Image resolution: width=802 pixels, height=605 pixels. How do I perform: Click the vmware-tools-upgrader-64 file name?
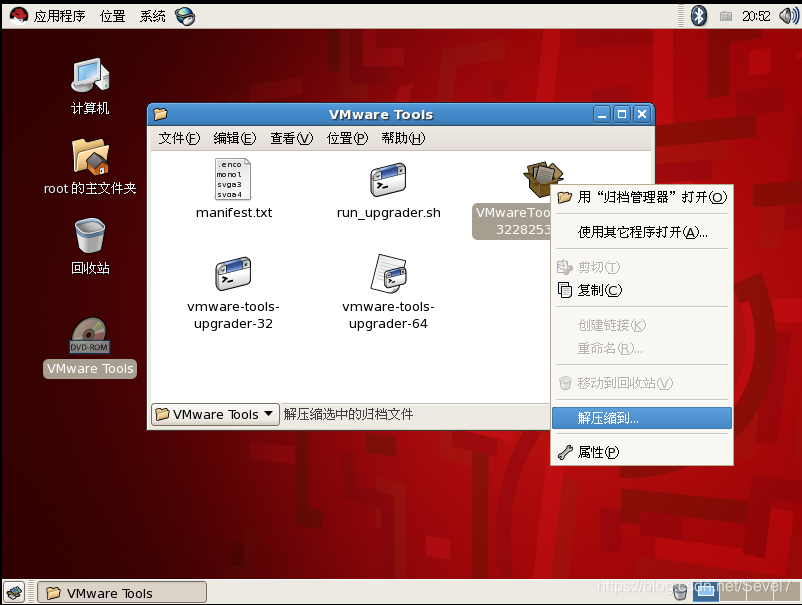tap(388, 315)
